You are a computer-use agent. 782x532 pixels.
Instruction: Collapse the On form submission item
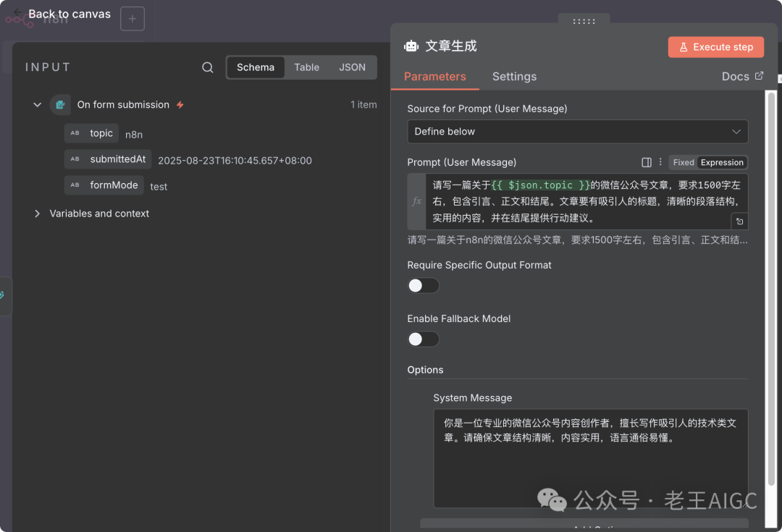tap(37, 104)
